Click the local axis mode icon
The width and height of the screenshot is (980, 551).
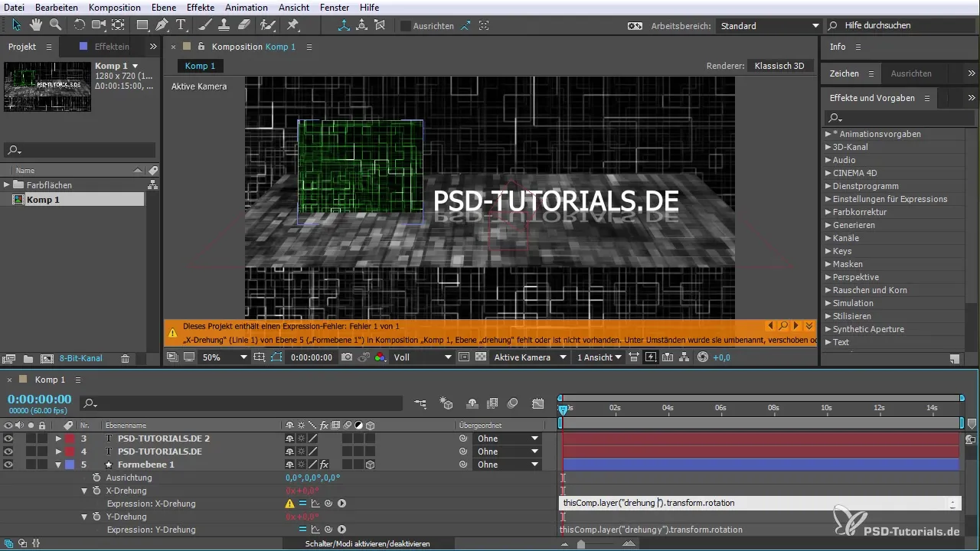[x=343, y=25]
